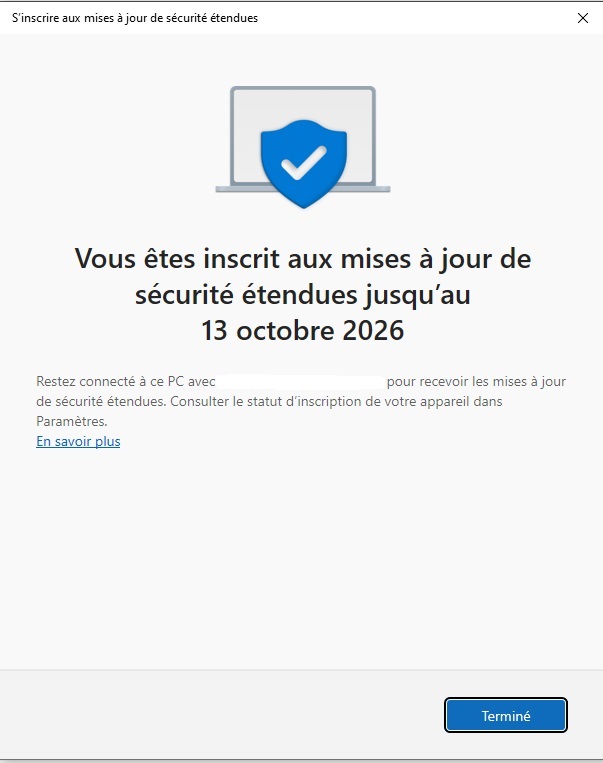Viewport: 603px width, 763px height.
Task: Click the heading line sécurité étendues jusqu'au
Action: click(x=302, y=295)
